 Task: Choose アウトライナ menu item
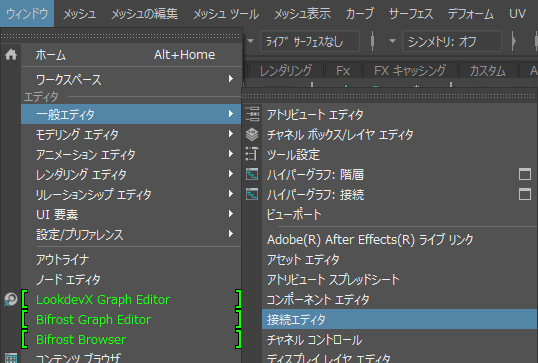[x=131, y=259]
